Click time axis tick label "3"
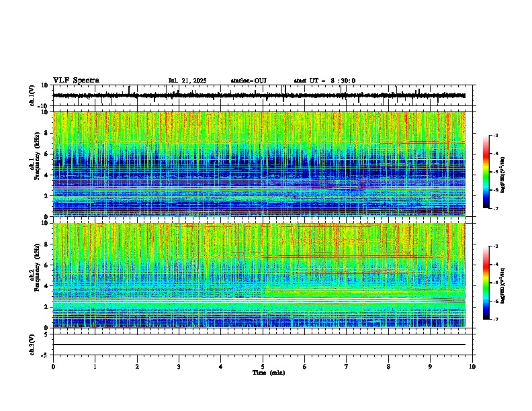Screen dimensions: 532x411 click(179, 367)
